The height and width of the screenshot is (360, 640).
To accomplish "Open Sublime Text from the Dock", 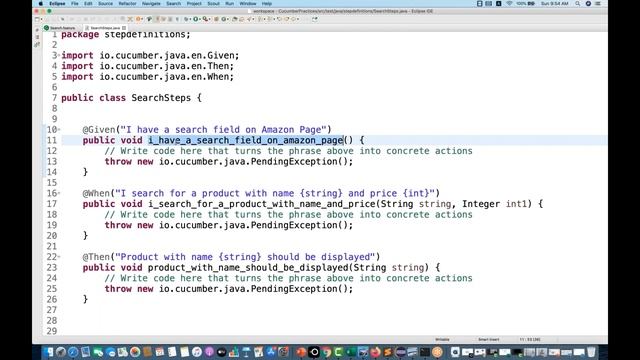I will [387, 352].
